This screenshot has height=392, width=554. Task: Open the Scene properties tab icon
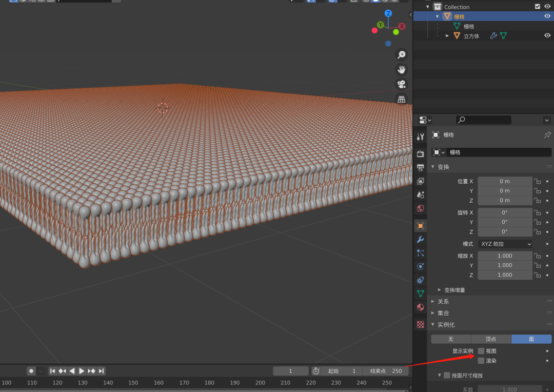[421, 195]
